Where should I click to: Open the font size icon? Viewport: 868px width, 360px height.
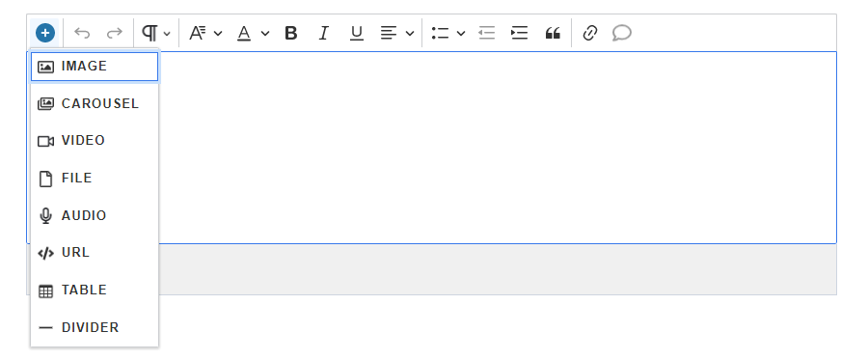(x=198, y=33)
